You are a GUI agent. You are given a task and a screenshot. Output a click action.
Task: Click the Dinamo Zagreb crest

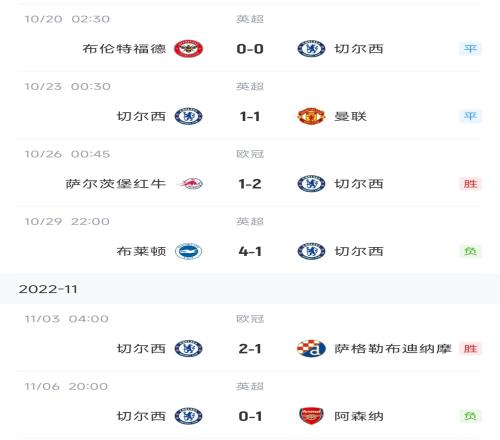311,349
